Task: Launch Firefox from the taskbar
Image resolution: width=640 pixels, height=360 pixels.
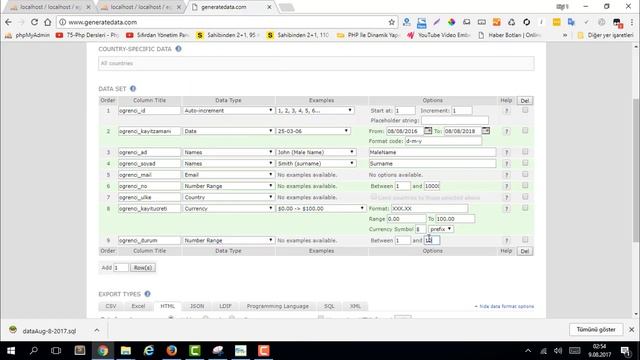Action: 172,351
